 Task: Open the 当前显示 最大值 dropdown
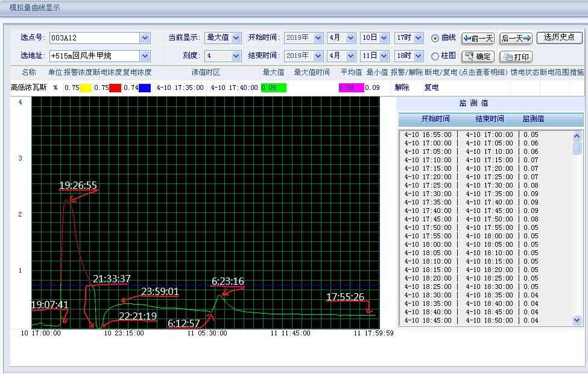coord(236,38)
